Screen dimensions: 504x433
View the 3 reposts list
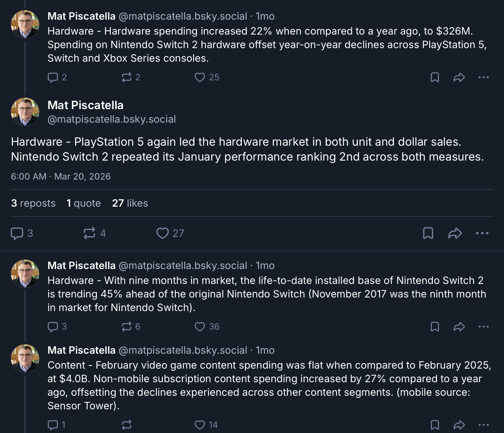[x=33, y=203]
